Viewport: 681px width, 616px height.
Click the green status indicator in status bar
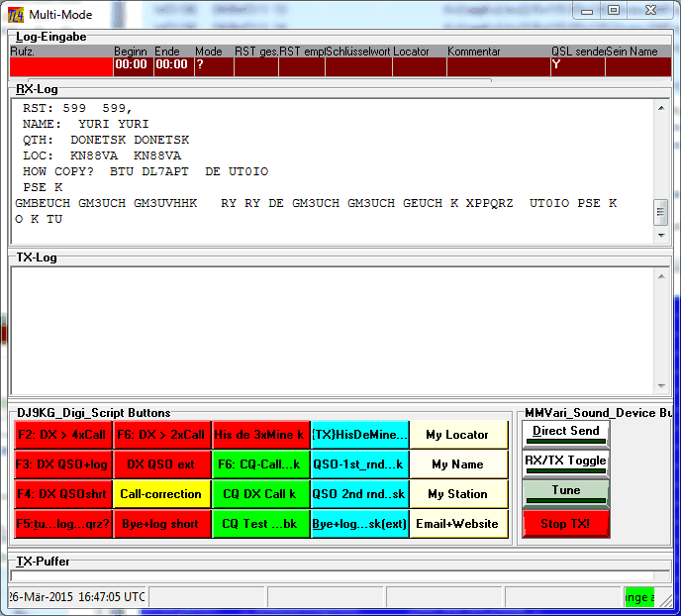pos(639,597)
